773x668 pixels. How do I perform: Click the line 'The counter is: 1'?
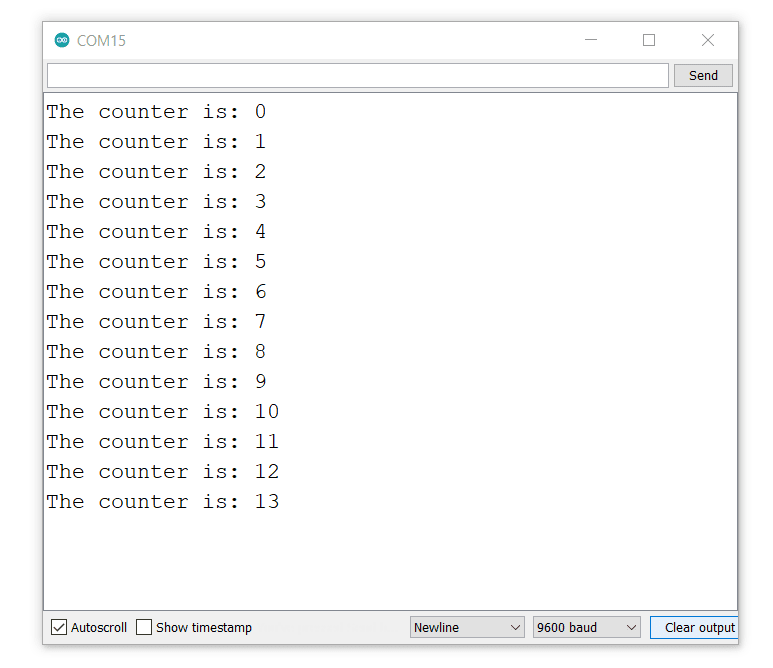coord(156,142)
